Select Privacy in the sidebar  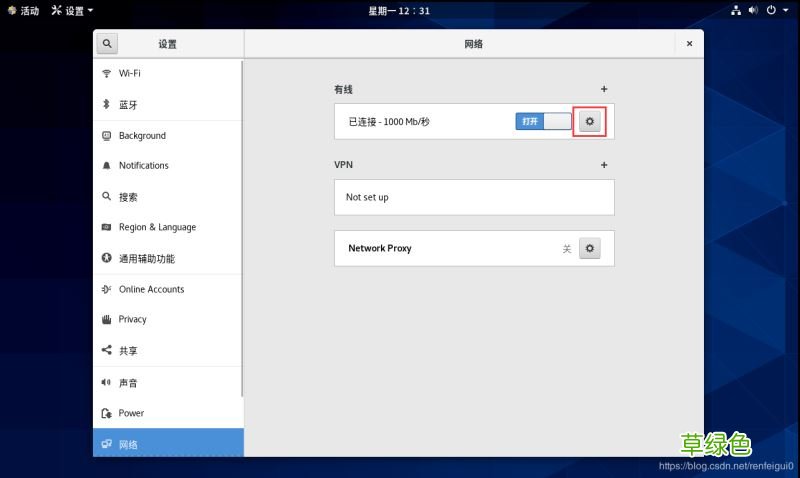point(168,319)
